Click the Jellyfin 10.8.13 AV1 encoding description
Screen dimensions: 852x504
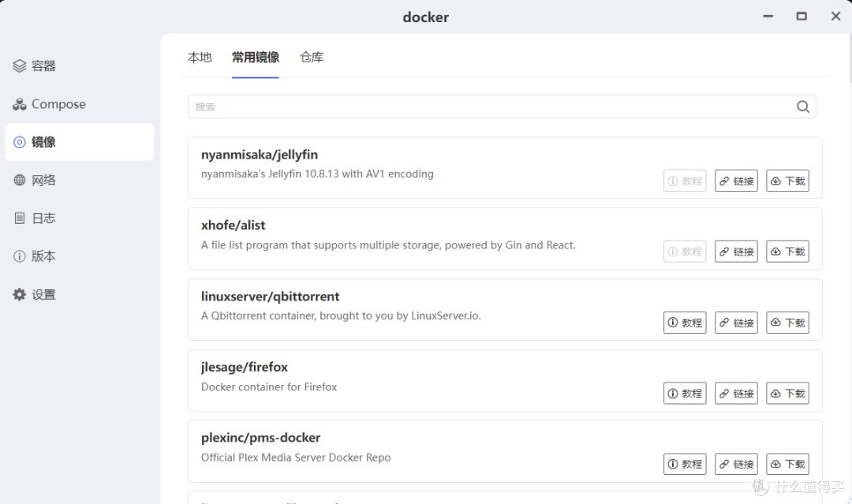(317, 174)
